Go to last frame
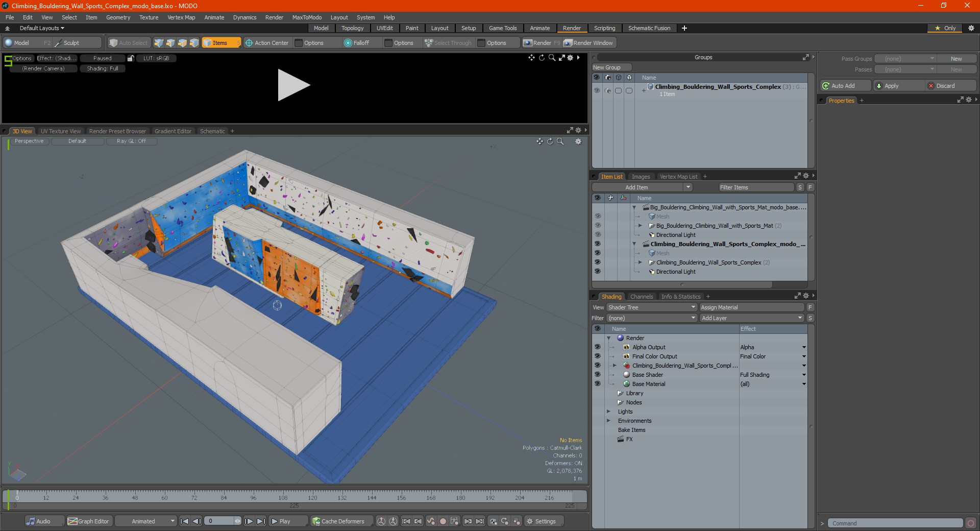The width and height of the screenshot is (980, 531). [x=261, y=521]
